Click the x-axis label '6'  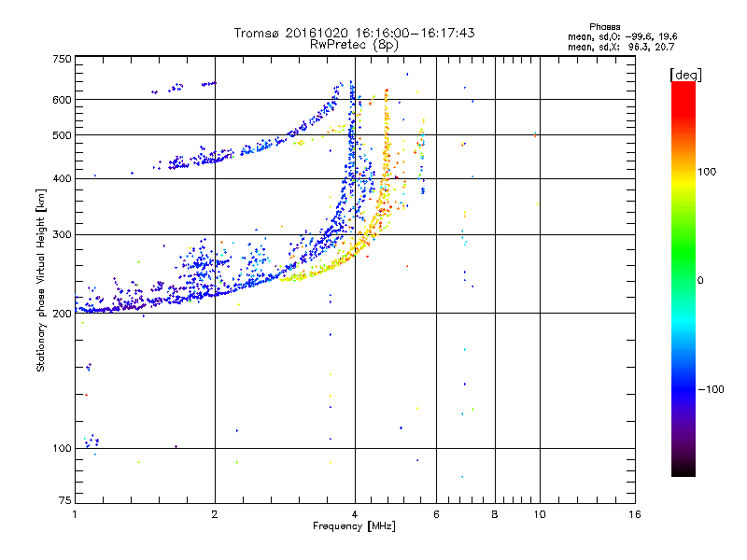436,514
